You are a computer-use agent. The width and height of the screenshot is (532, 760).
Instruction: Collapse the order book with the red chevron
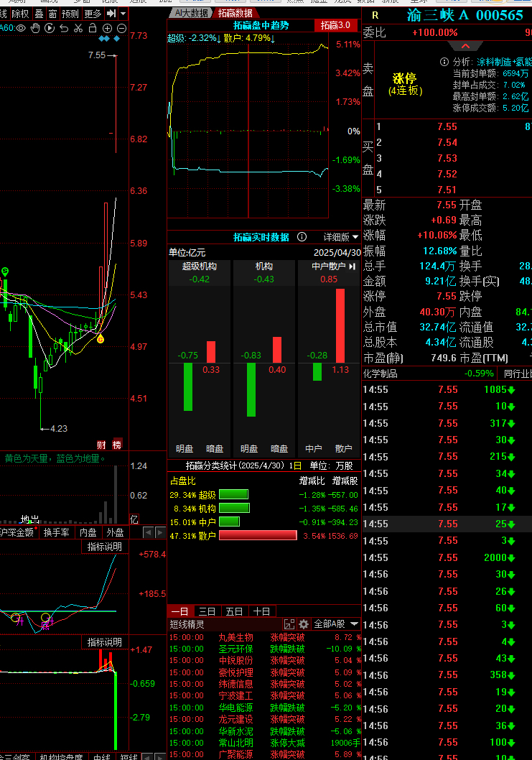click(x=465, y=47)
